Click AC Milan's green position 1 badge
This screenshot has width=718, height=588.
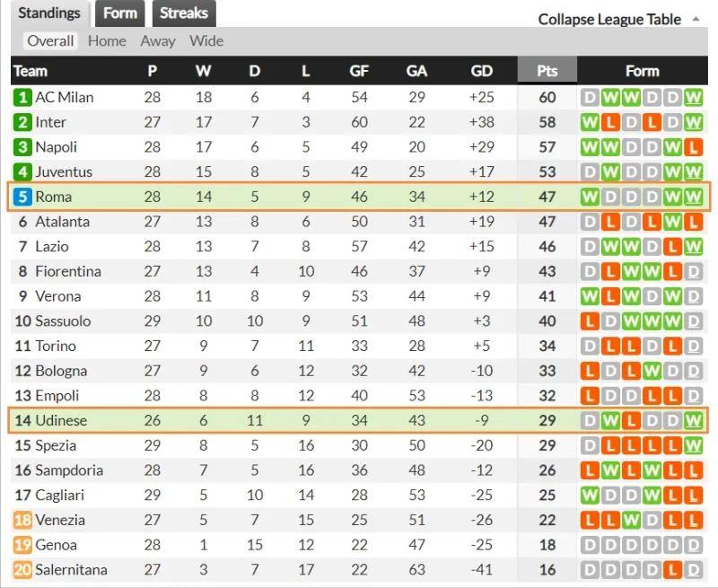[22, 97]
